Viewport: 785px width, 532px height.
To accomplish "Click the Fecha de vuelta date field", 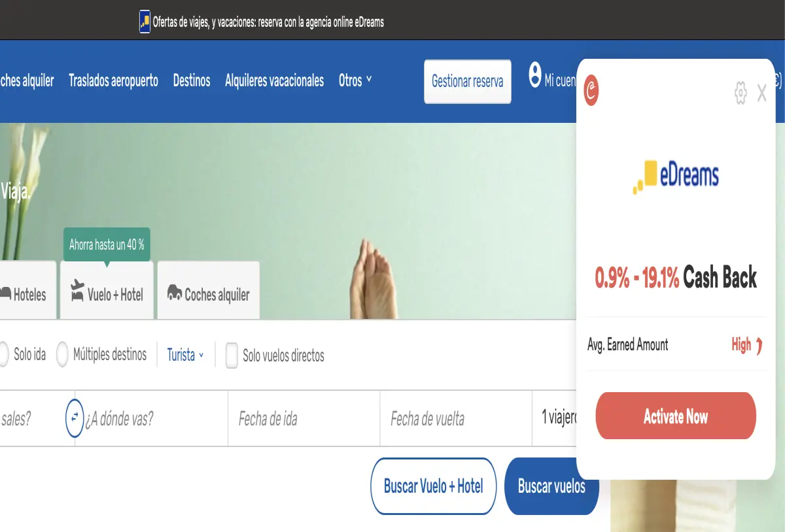I will click(x=456, y=418).
